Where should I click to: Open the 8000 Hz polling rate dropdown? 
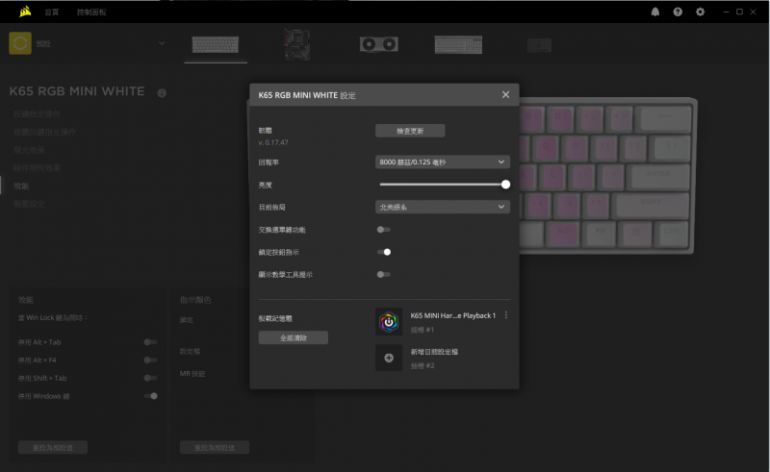pyautogui.click(x=442, y=162)
